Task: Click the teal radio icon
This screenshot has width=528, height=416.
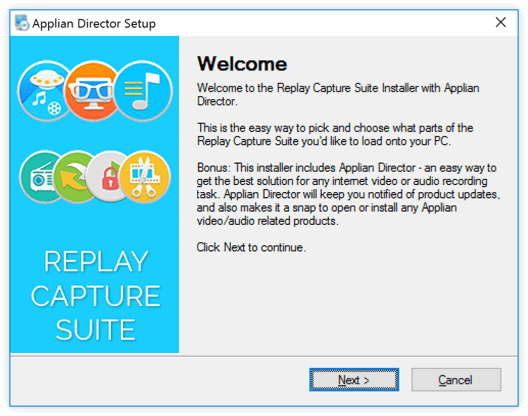Action: coord(40,177)
